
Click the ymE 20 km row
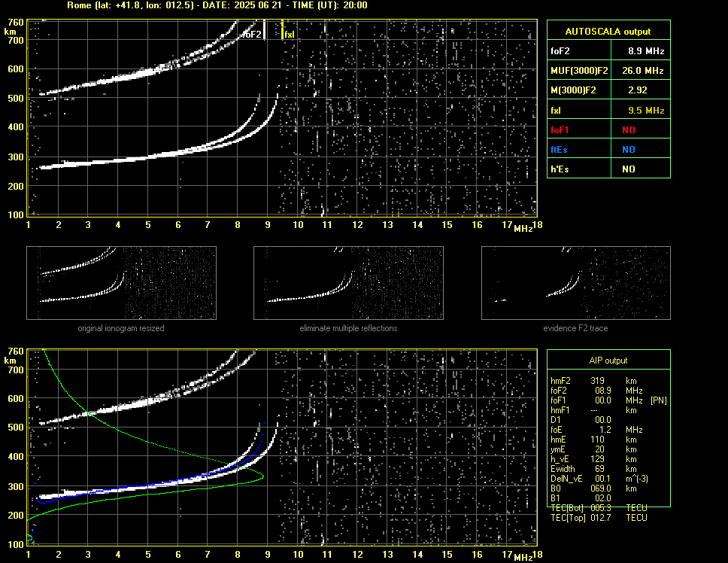(x=594, y=449)
